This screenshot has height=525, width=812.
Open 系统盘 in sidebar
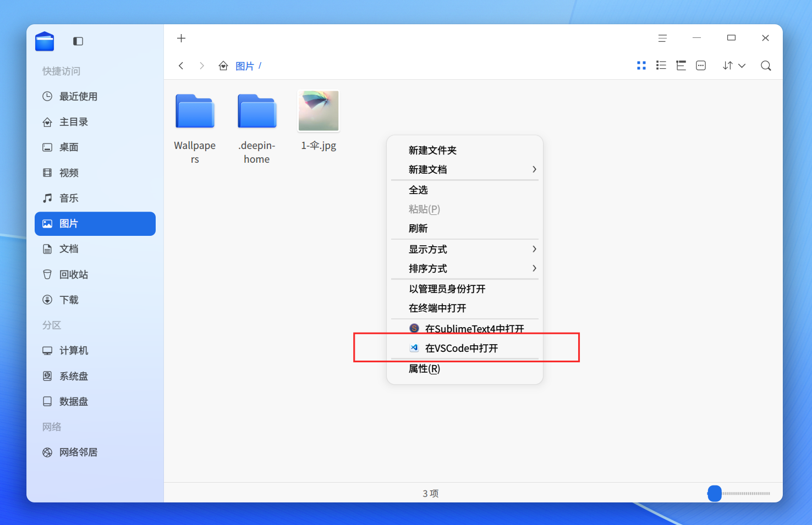(95, 377)
